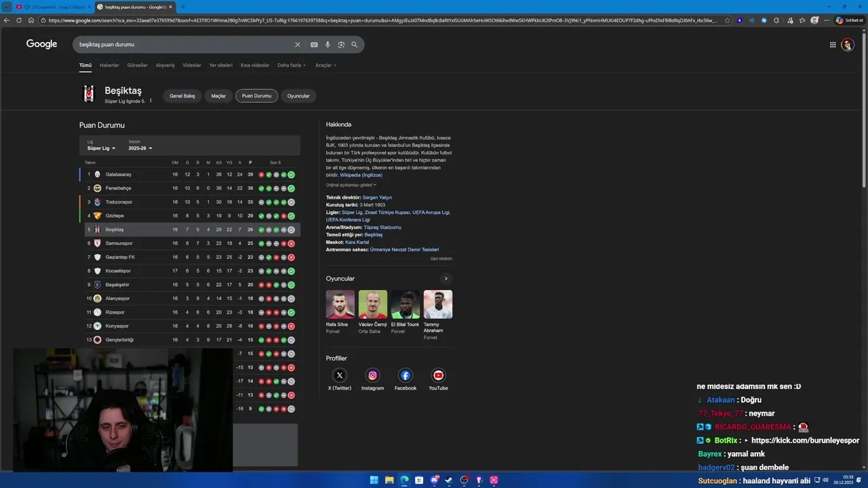Clear the Google search box with X
868x488 pixels.
(x=297, y=45)
